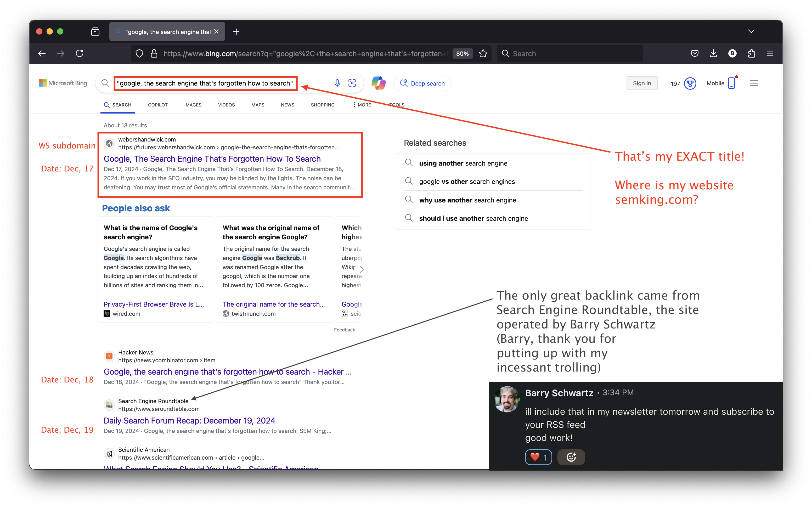Switch to the VIDEOS tab
The width and height of the screenshot is (812, 508).
pos(227,105)
